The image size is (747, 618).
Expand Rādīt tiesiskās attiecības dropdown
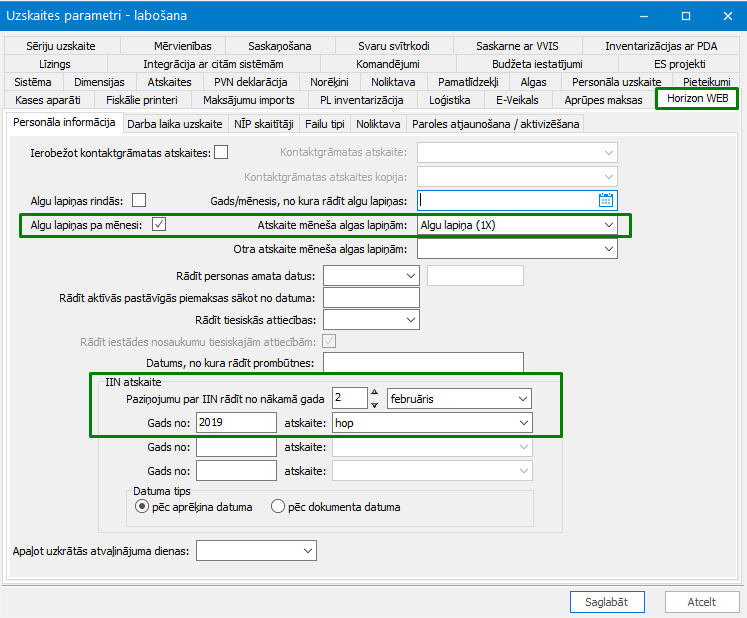[371, 320]
